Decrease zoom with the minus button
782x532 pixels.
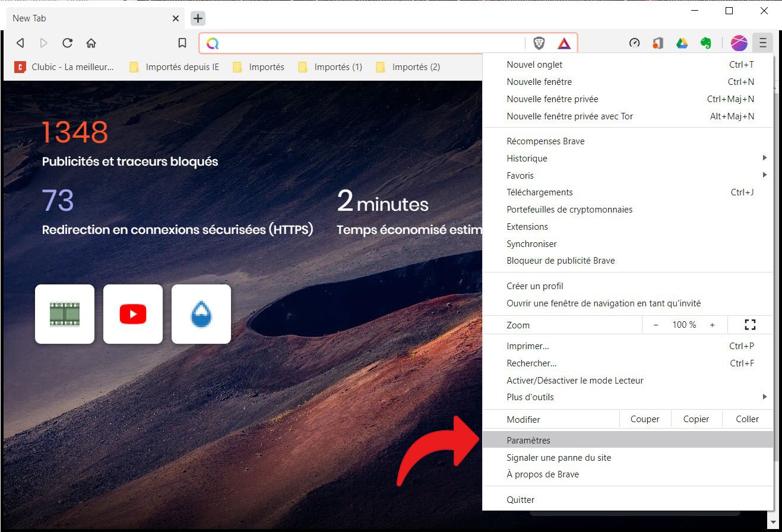coord(656,325)
